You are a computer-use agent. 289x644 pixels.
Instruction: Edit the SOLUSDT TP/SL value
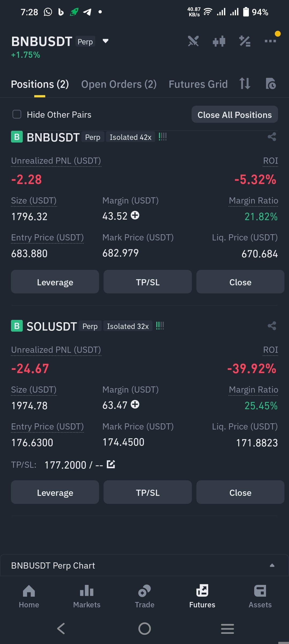(111, 464)
